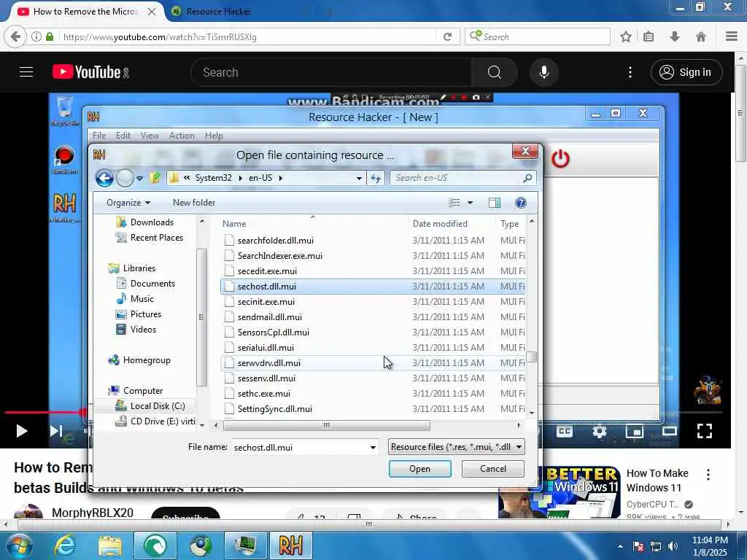747x560 pixels.
Task: Select the file sethc.exe.mui
Action: click(263, 394)
